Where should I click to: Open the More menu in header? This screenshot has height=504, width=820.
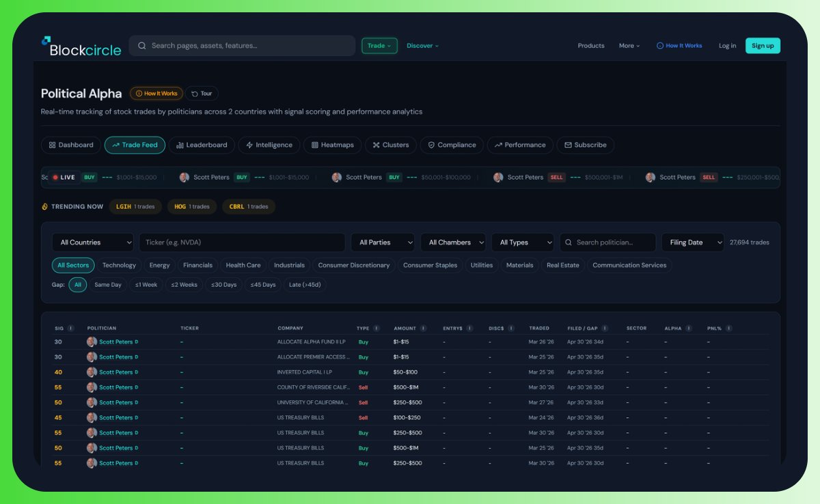pyautogui.click(x=629, y=46)
